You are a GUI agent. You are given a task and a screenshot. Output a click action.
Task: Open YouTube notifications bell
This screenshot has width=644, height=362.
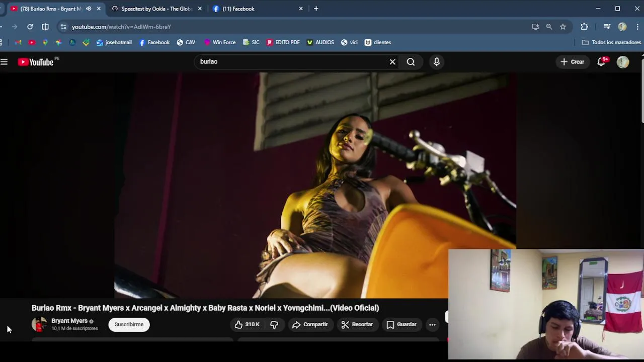601,62
